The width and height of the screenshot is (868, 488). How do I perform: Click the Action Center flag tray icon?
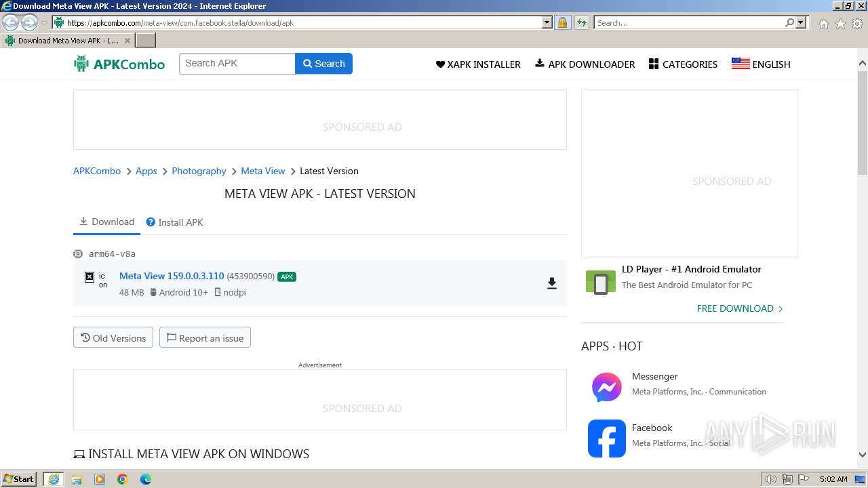(803, 479)
